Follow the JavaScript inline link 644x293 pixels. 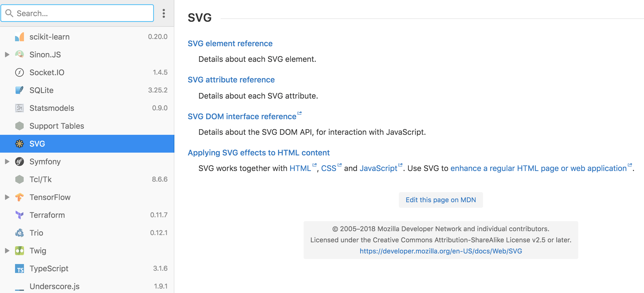[x=378, y=168]
